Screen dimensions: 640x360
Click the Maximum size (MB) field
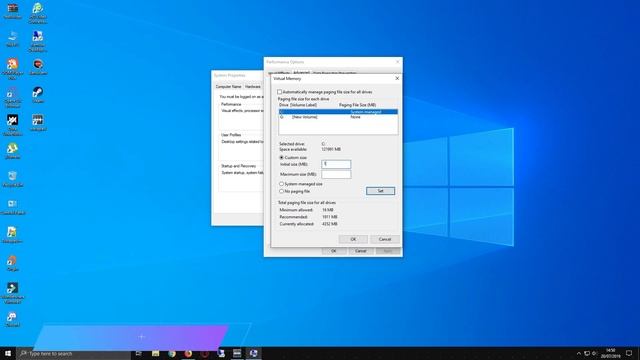pos(336,174)
